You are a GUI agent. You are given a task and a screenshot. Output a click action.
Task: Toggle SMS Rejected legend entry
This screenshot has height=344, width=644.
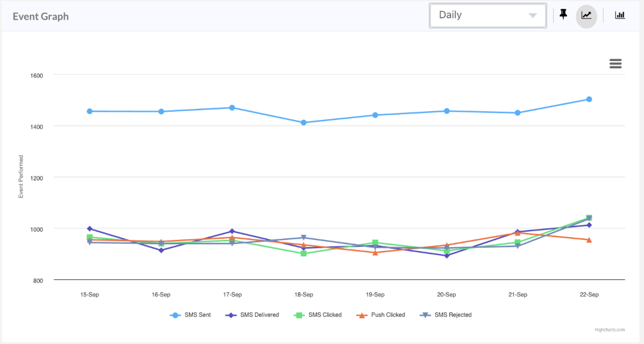click(x=453, y=315)
